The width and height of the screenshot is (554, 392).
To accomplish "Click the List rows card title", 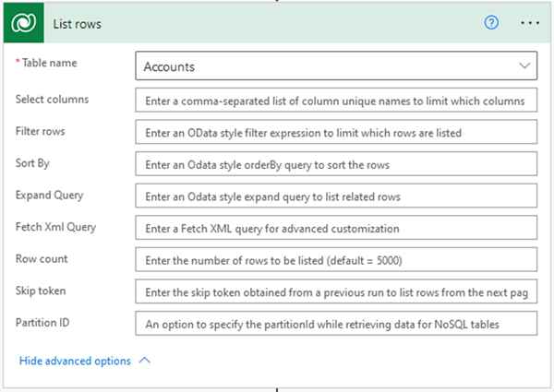I will coord(77,23).
